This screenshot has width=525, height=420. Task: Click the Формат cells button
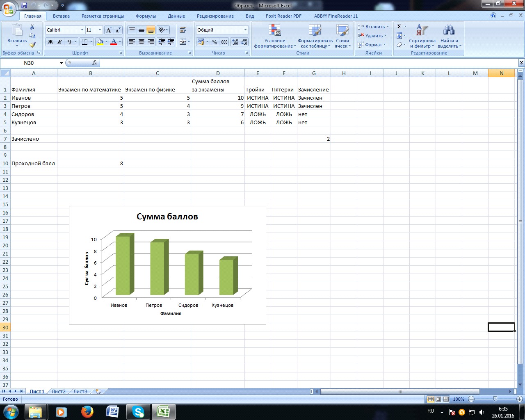372,45
